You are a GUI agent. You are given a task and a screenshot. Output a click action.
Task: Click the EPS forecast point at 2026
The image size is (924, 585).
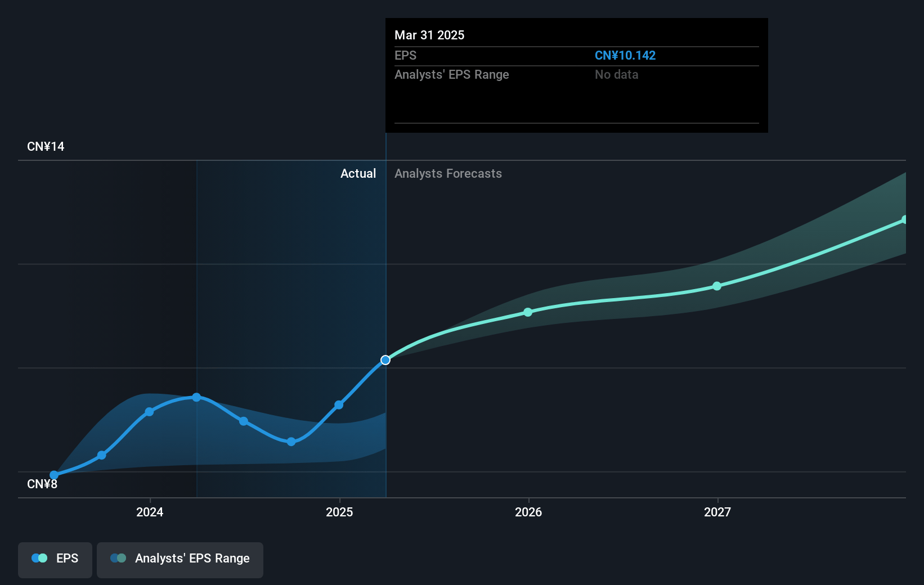coord(528,312)
